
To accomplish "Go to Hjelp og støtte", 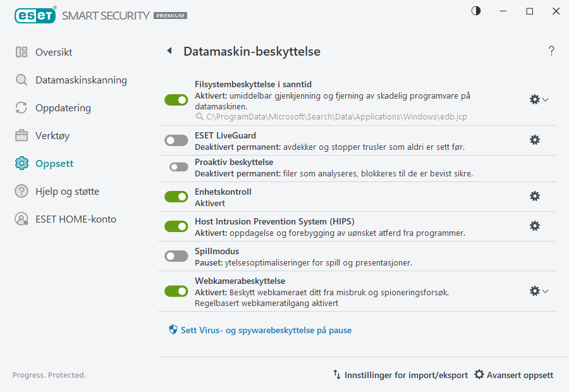I will pos(64,191).
